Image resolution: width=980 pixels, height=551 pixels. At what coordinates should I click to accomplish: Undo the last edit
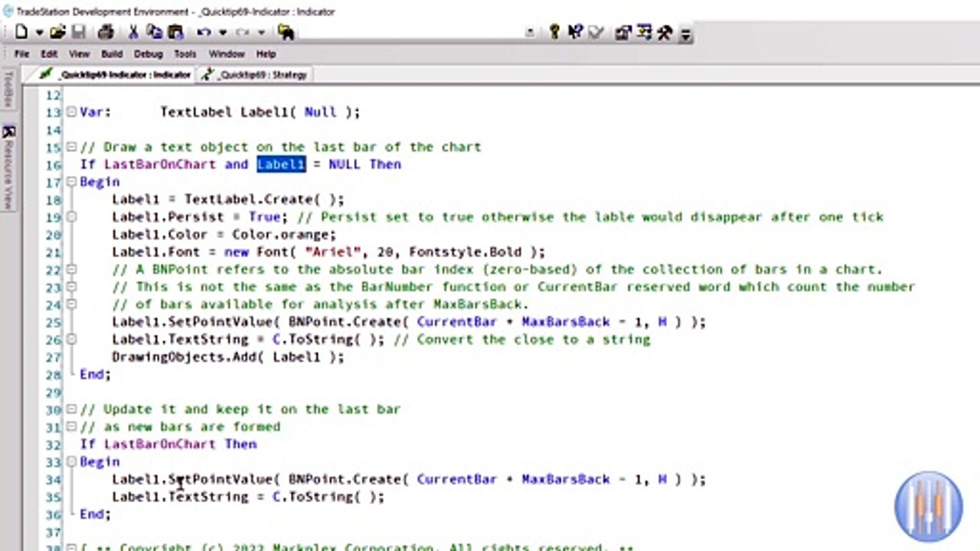[x=204, y=32]
